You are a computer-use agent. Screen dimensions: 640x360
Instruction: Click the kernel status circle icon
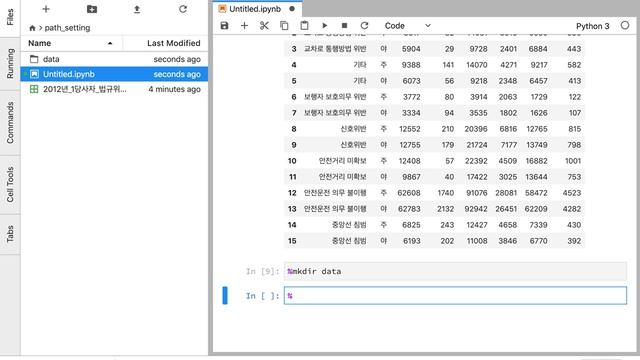pyautogui.click(x=625, y=25)
